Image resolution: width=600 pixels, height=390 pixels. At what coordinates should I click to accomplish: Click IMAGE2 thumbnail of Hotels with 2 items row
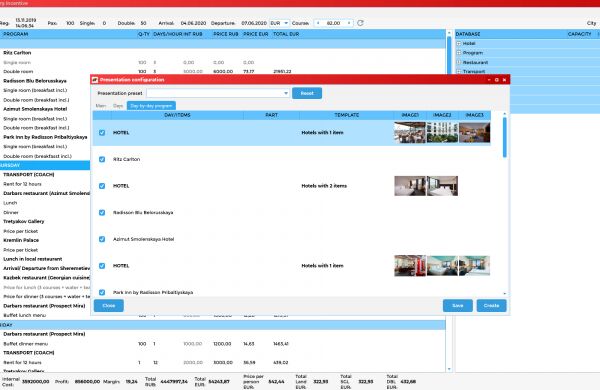click(442, 186)
